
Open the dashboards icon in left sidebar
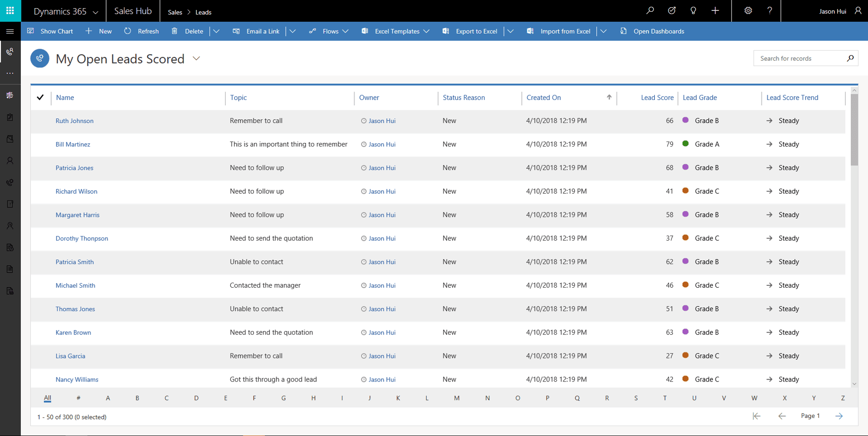[x=10, y=95]
